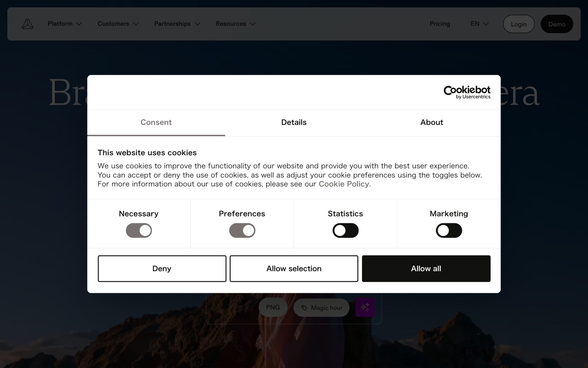Click the Necessary category label
This screenshot has height=368, width=588.
[139, 214]
